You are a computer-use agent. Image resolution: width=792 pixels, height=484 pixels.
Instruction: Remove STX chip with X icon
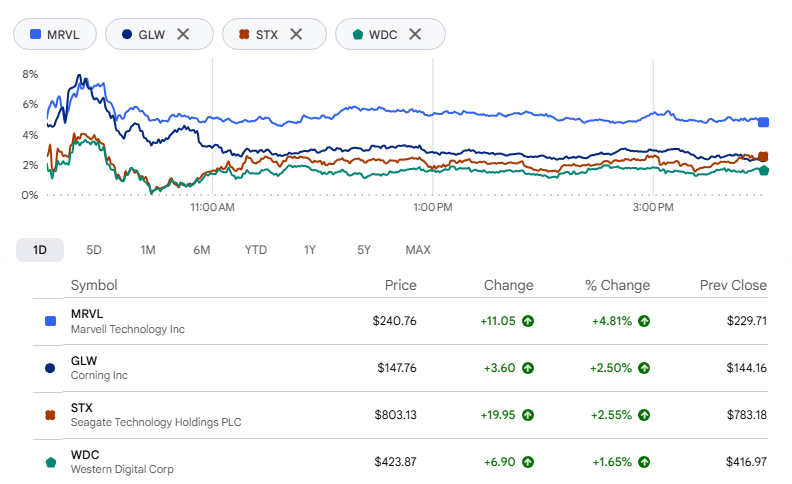[296, 34]
